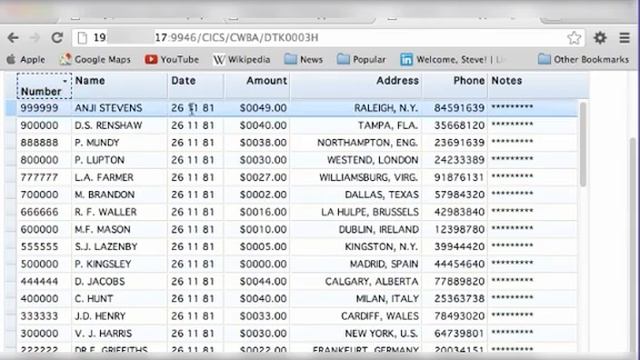Click the amount $0038.00
Image resolution: width=640 pixels, height=360 pixels.
263,143
